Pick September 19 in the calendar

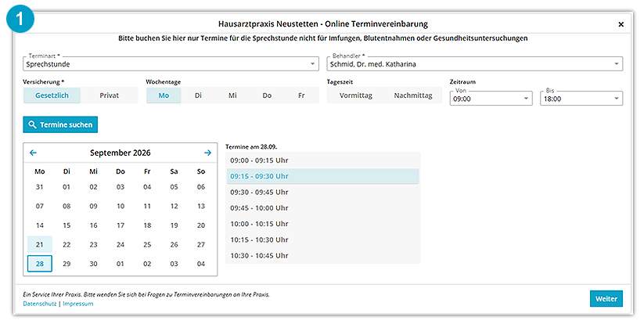point(174,225)
